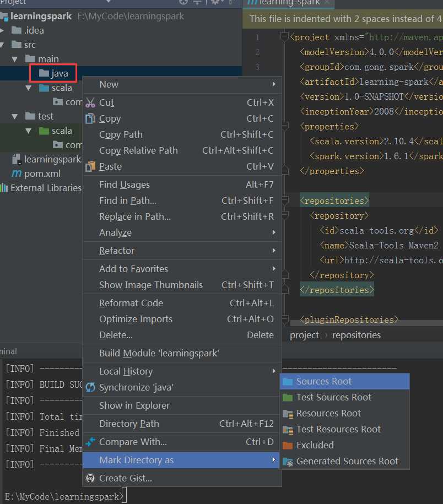Choose Copy Path from context menu
The width and height of the screenshot is (443, 504).
tap(182, 135)
